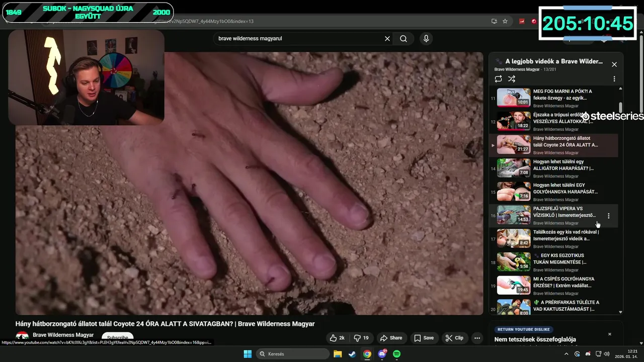
Task: Open the Találkozás egy kis vad rókával video
Action: pyautogui.click(x=553, y=239)
